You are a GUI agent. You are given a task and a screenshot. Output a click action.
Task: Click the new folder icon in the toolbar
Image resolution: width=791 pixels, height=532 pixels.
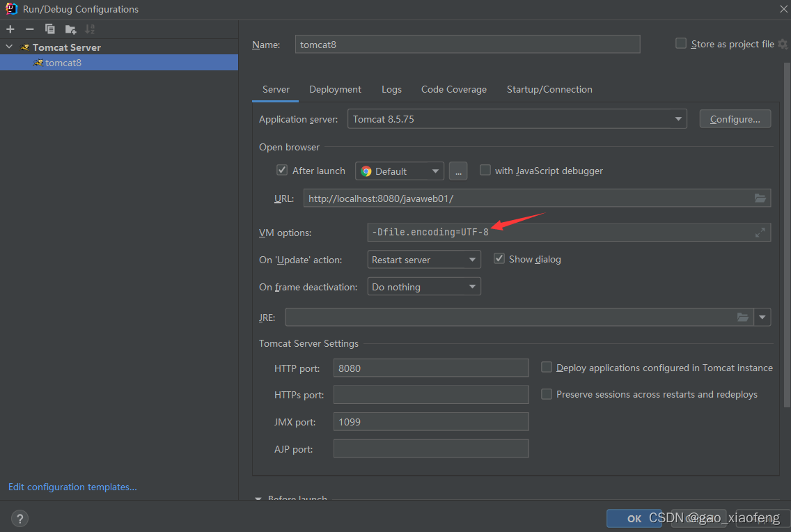(70, 29)
